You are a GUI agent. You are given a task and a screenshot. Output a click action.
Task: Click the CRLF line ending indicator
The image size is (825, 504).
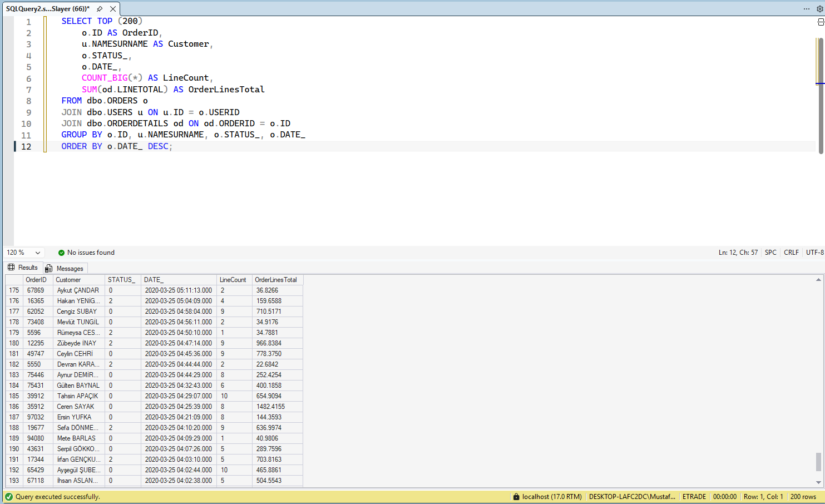click(x=791, y=253)
